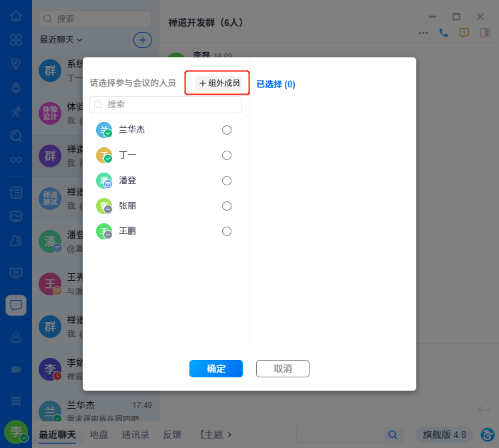Click the magnifier icon in bottom search bar
The width and height of the screenshot is (499, 448).
[x=393, y=435]
